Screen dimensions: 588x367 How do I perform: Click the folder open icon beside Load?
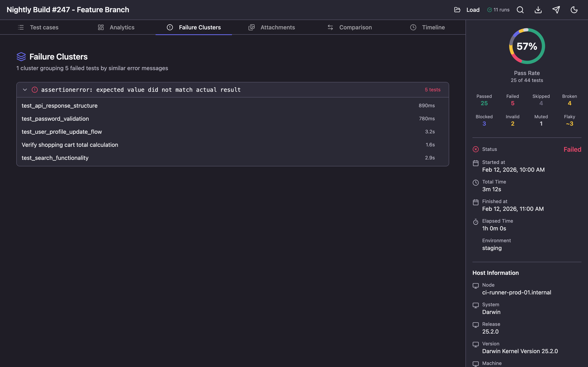point(457,10)
